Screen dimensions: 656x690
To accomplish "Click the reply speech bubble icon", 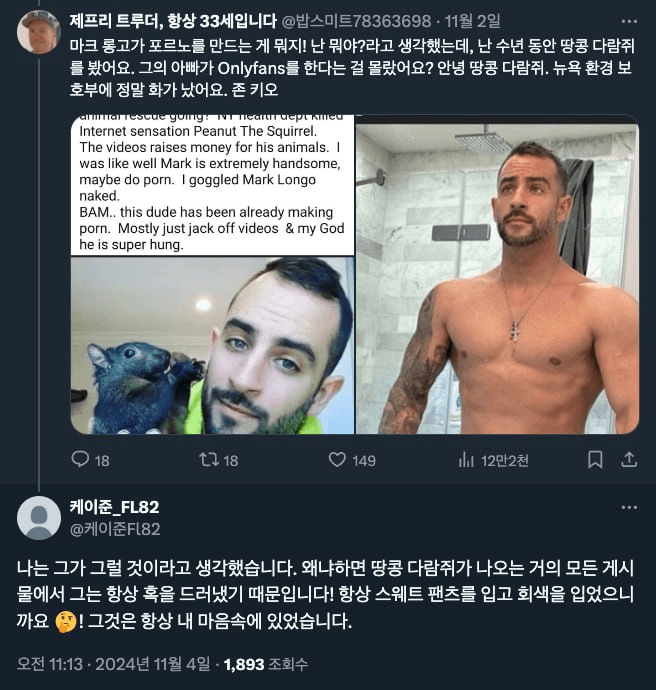I will point(80,459).
